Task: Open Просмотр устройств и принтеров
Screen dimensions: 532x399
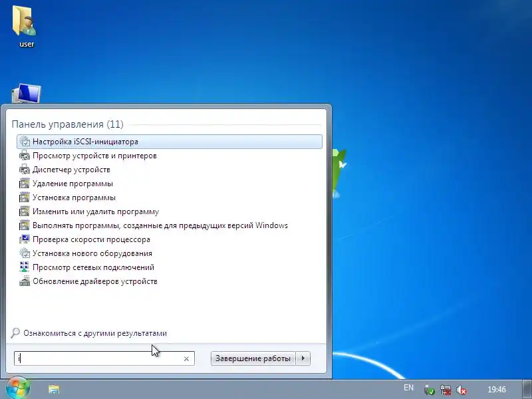Action: click(170, 156)
